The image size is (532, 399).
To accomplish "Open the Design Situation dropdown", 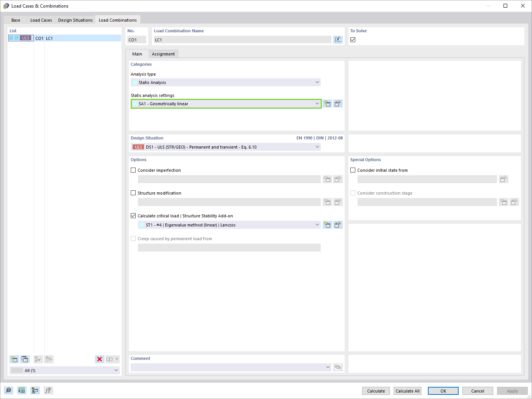I will point(317,147).
